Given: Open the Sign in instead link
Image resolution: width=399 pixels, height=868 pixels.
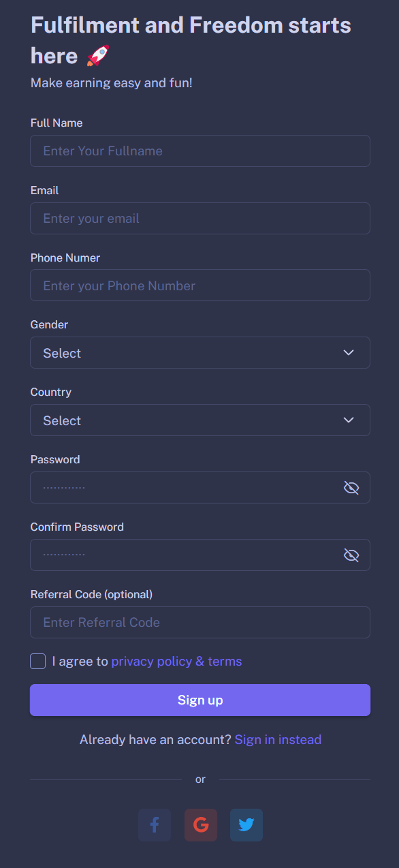Looking at the screenshot, I should pyautogui.click(x=278, y=739).
